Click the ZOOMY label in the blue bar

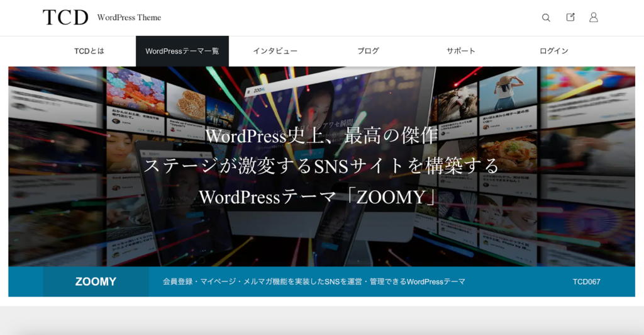96,281
